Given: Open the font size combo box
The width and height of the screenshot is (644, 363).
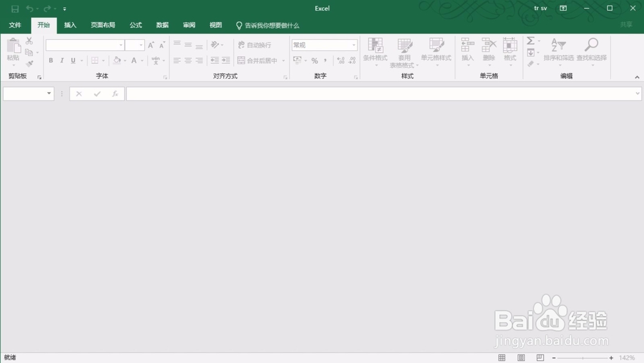Looking at the screenshot, I should 135,45.
